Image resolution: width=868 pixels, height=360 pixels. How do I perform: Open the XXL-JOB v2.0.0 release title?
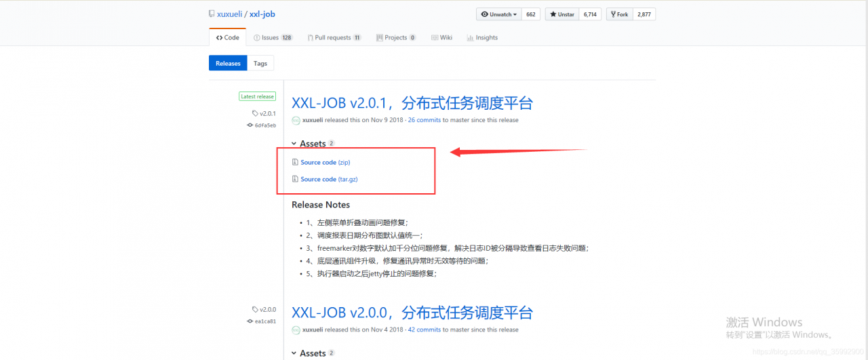(x=412, y=313)
